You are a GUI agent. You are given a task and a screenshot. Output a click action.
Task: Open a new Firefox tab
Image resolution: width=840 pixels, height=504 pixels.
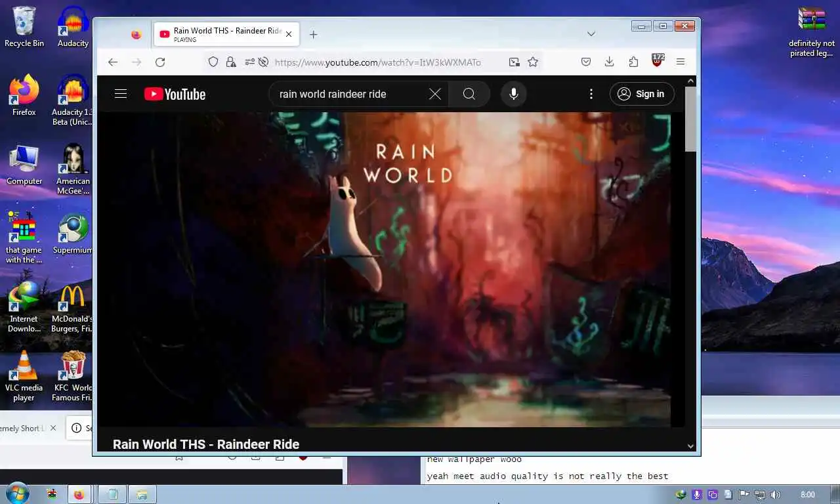(x=313, y=34)
